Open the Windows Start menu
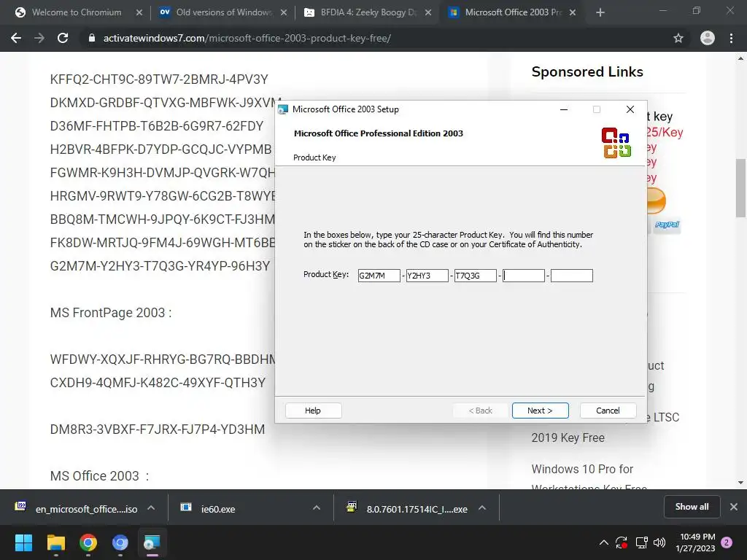This screenshot has width=747, height=560. pyautogui.click(x=23, y=542)
